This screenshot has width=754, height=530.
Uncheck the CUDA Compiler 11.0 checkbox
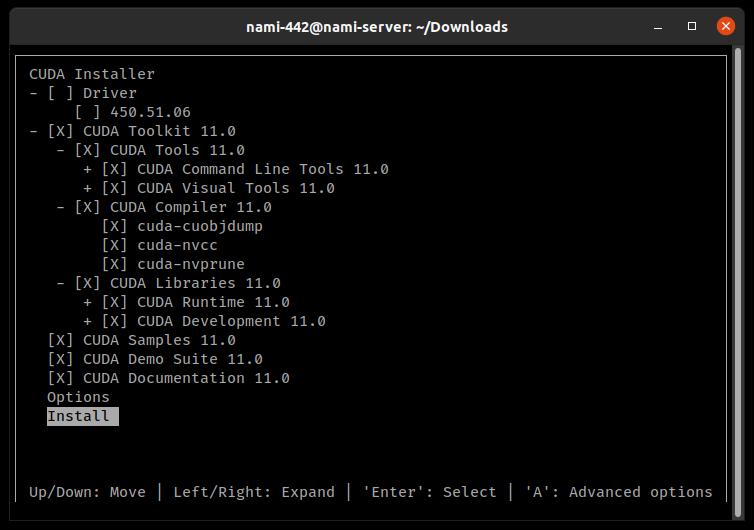tap(88, 207)
